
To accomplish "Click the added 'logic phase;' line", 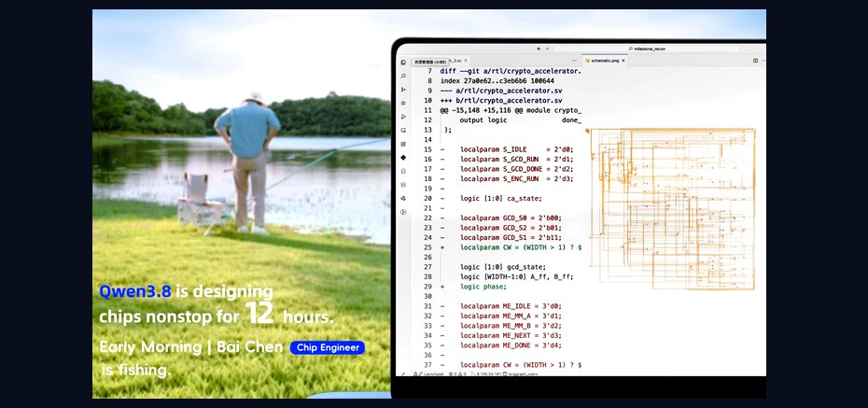I will (x=483, y=287).
